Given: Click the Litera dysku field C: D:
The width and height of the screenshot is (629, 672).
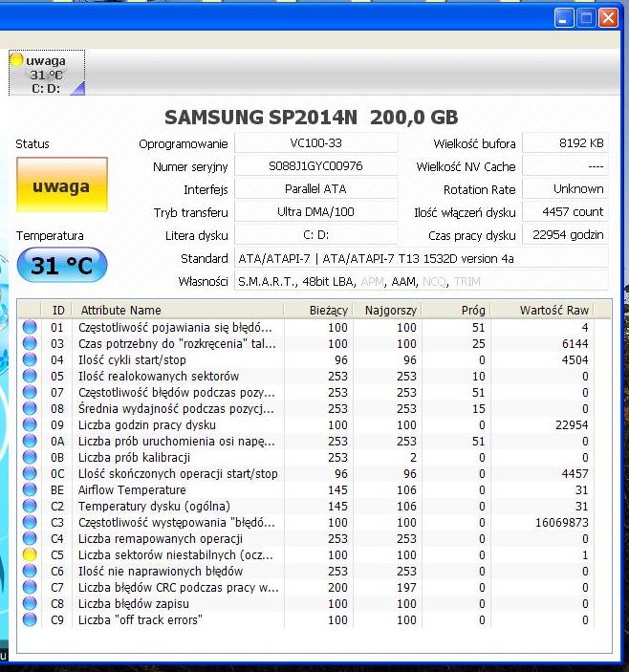Looking at the screenshot, I should pos(316,235).
